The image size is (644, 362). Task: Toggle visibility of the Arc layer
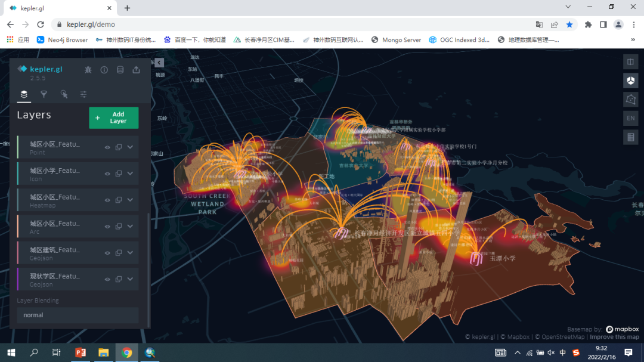click(x=107, y=226)
